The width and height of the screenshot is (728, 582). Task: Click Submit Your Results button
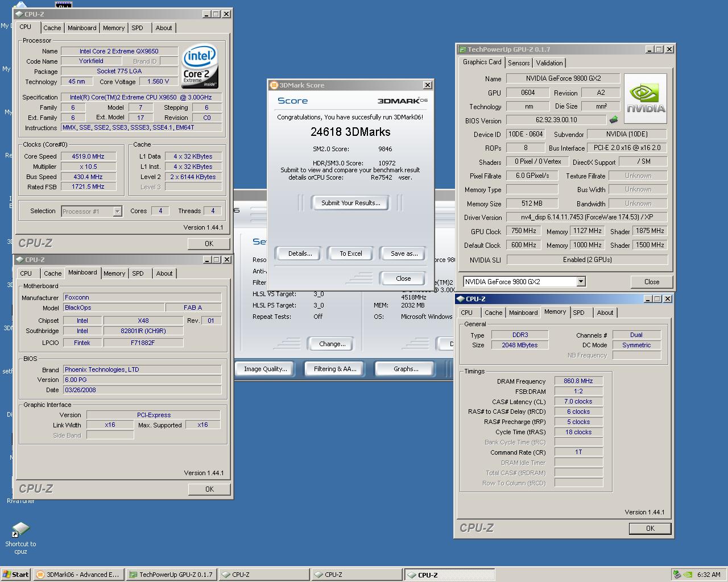[x=350, y=203]
